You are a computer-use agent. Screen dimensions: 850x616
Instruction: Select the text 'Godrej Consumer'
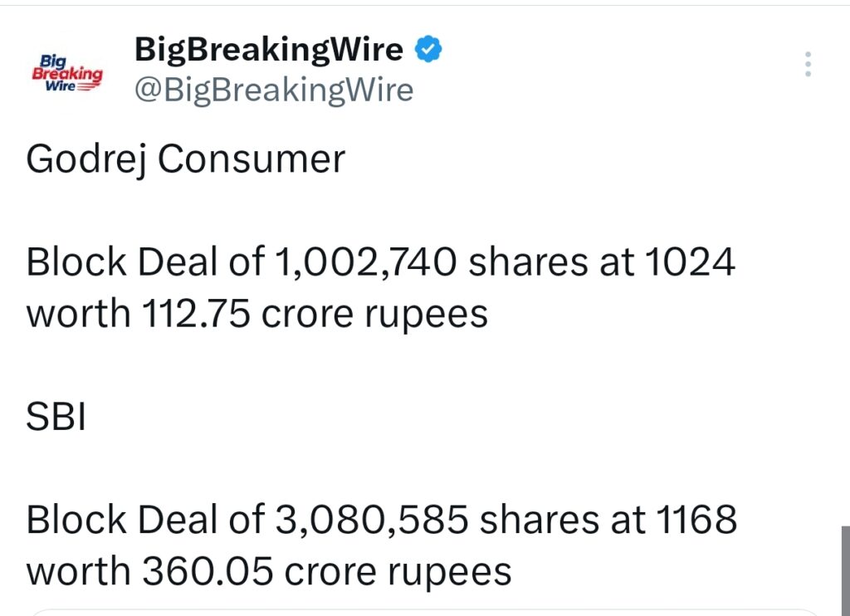tap(186, 159)
